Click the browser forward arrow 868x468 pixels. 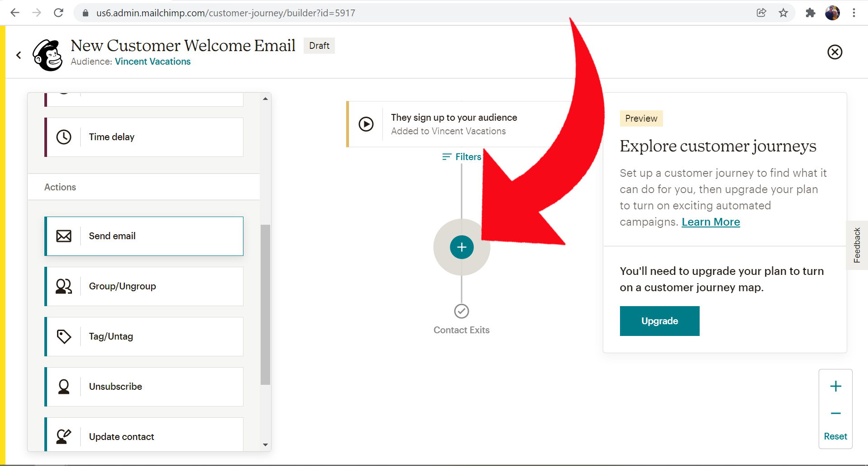pyautogui.click(x=37, y=13)
